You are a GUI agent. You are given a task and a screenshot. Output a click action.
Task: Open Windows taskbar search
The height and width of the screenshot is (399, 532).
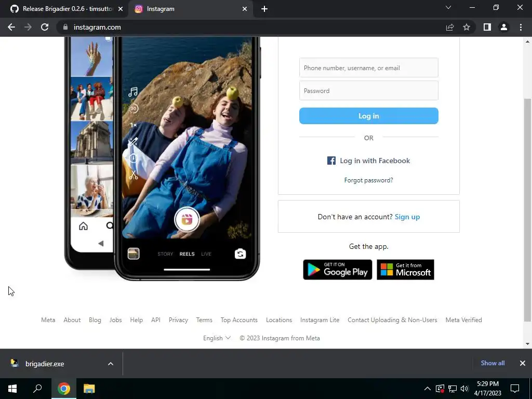(x=37, y=389)
